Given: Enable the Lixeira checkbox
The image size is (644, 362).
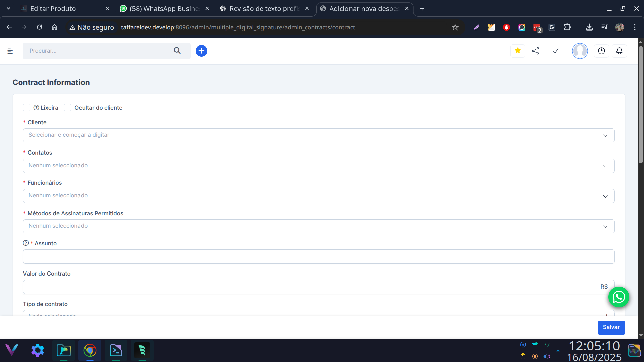Looking at the screenshot, I should (27, 108).
